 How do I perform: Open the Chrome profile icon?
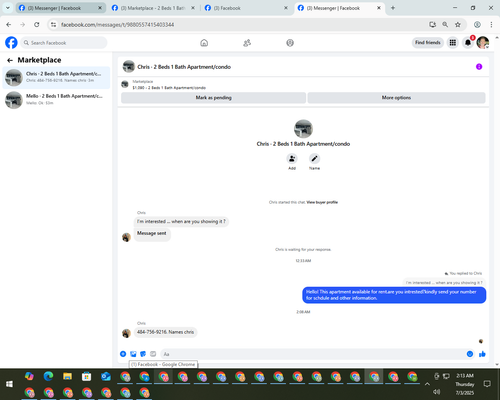[x=477, y=25]
